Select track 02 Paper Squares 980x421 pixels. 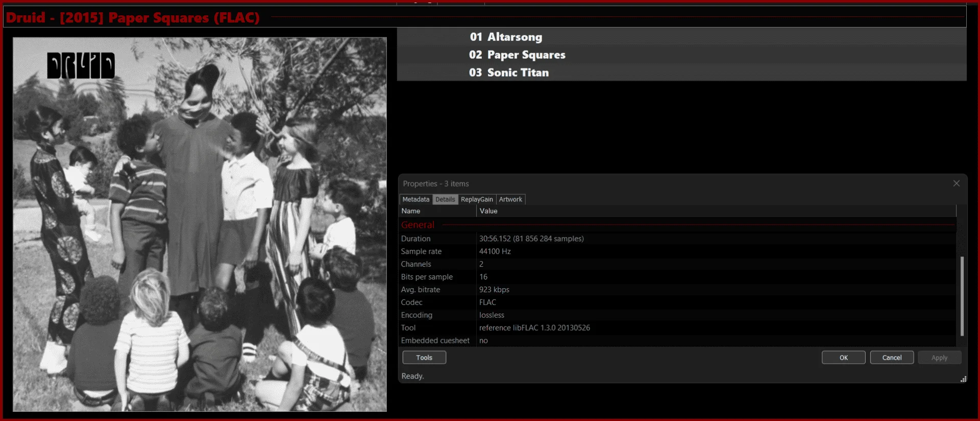pos(682,55)
